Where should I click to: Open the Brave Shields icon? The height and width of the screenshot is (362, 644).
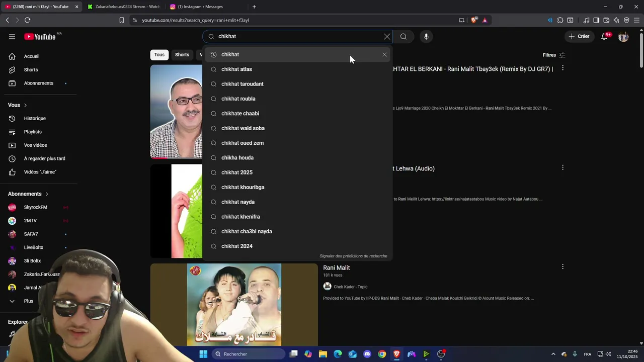coord(474,20)
